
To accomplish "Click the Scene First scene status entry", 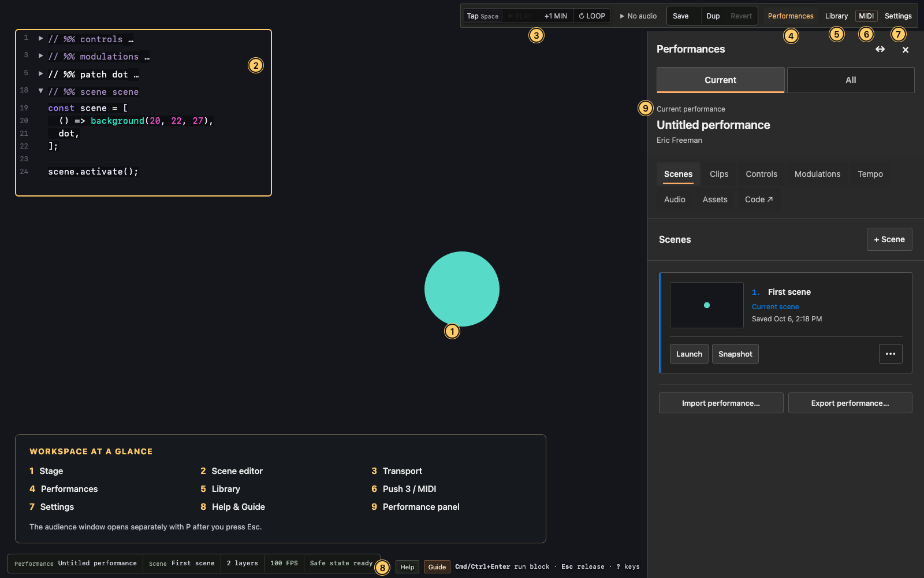I will click(x=181, y=564).
